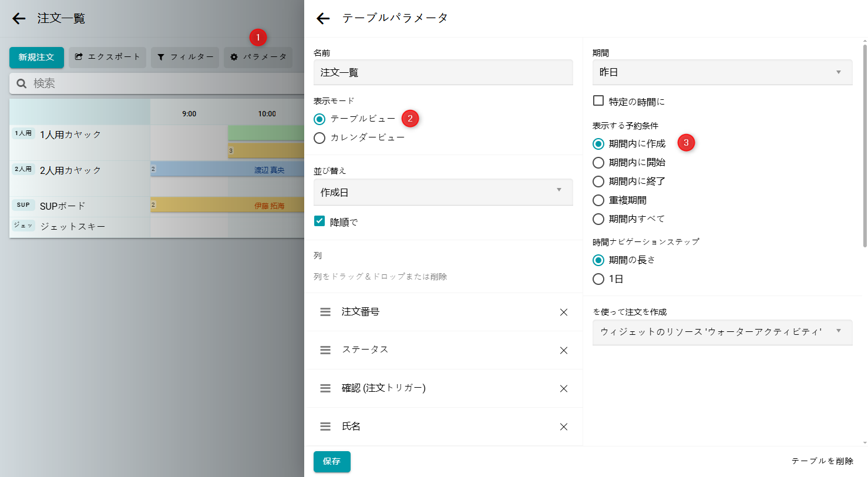The height and width of the screenshot is (477, 868).
Task: Choose 期間内に作成 reservation condition
Action: click(598, 144)
